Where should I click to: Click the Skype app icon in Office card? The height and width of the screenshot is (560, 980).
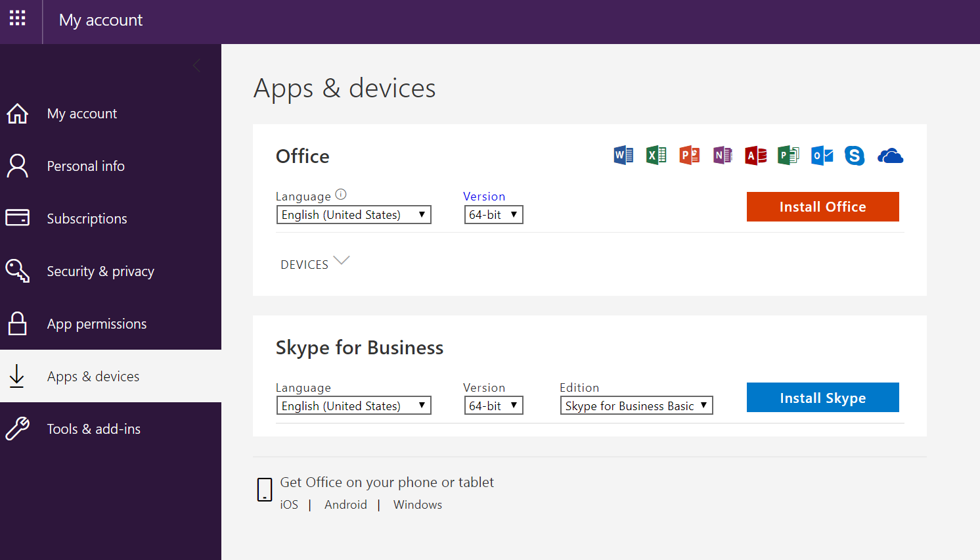(x=855, y=156)
